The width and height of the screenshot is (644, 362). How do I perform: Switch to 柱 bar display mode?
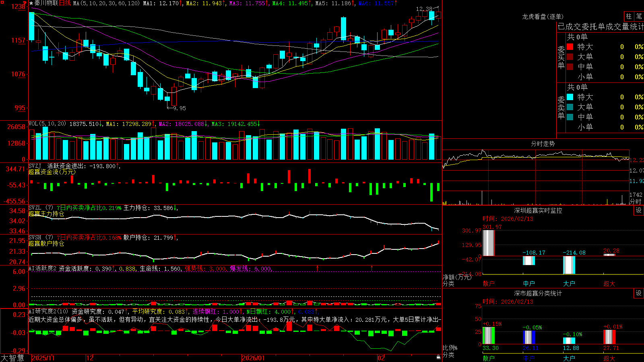coord(629,16)
